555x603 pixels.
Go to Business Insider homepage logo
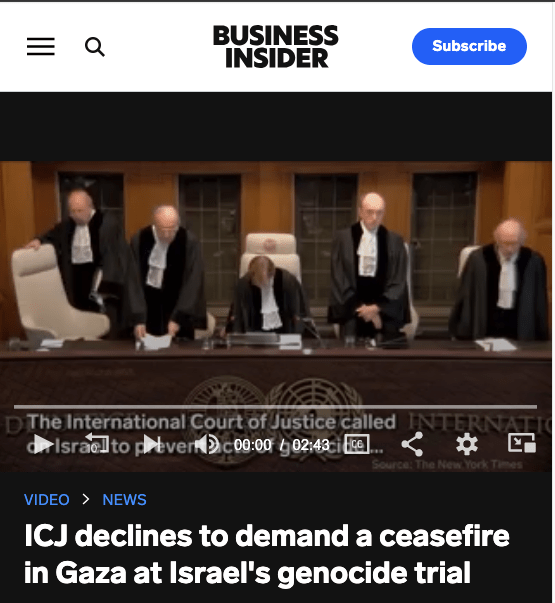(275, 47)
